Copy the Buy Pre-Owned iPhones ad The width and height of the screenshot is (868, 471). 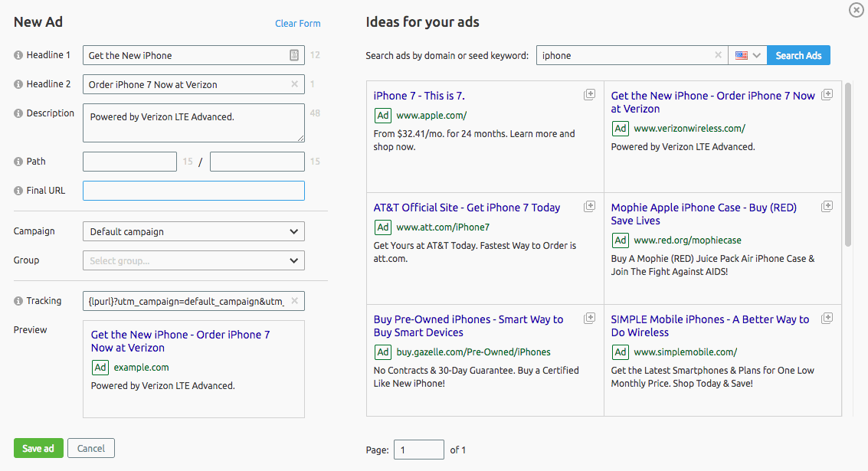[x=590, y=319]
